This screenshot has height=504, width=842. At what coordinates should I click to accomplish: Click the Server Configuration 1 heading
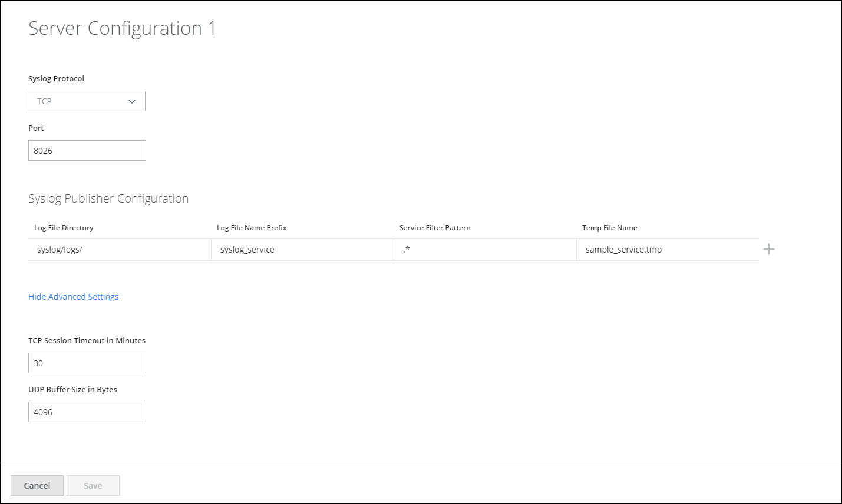(x=122, y=28)
